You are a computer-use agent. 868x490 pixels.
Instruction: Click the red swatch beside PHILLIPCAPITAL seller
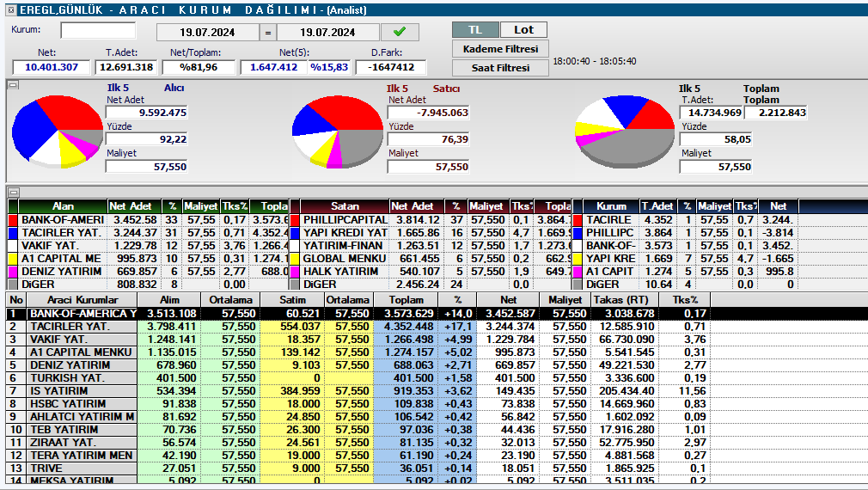click(x=295, y=220)
